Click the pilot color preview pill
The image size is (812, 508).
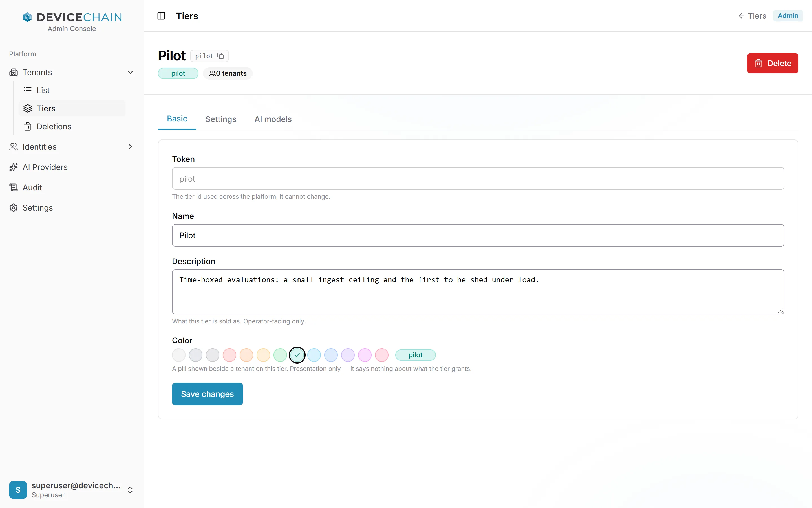click(x=415, y=355)
